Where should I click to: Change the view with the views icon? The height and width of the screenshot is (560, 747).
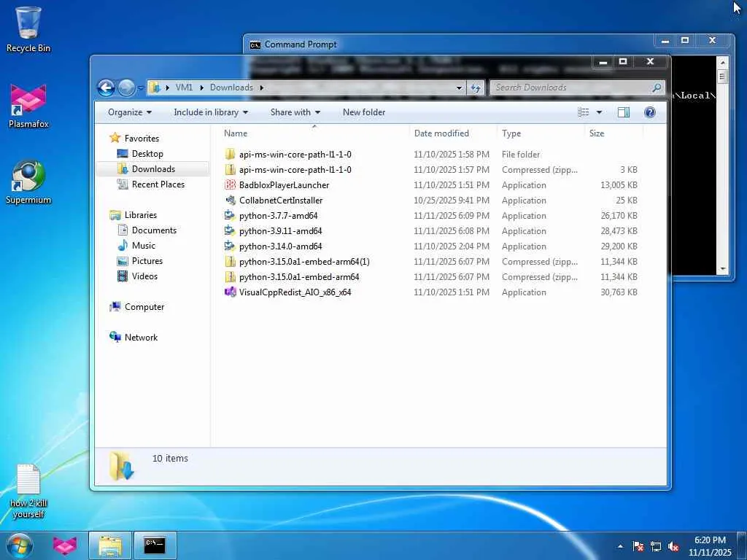pyautogui.click(x=583, y=112)
